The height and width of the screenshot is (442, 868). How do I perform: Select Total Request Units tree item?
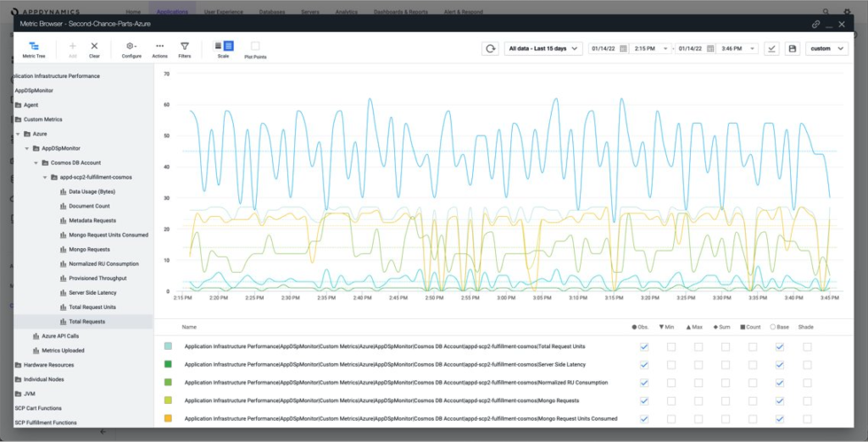92,307
